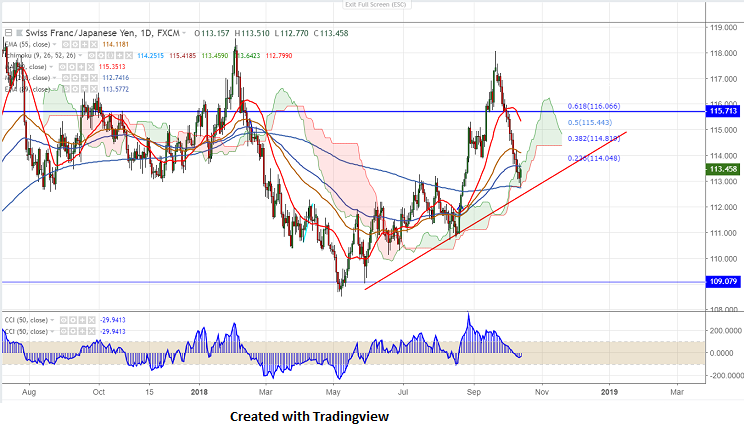744x432 pixels.
Task: Click Fibonacci label 0.382(114.810)
Action: point(594,139)
